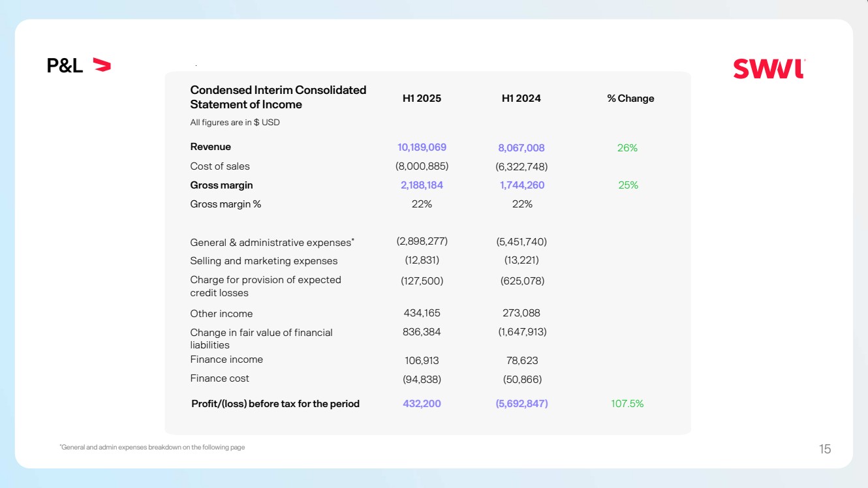The image size is (868, 488).
Task: Click the 26% revenue change figure
Action: pos(627,148)
